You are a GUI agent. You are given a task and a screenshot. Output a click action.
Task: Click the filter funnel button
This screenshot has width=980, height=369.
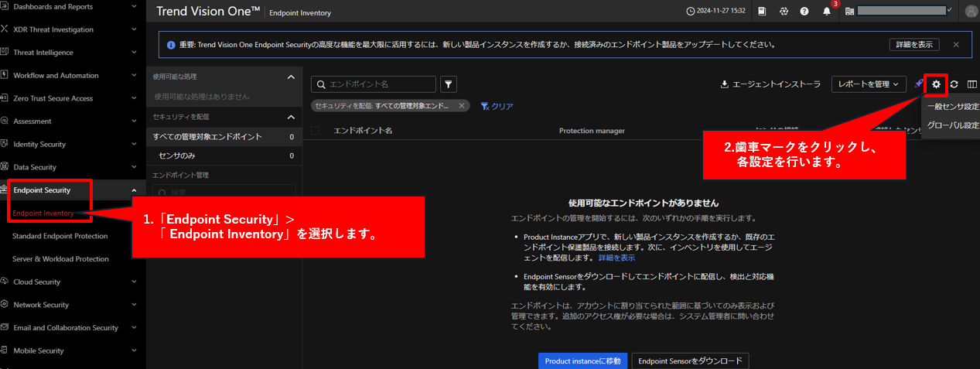pyautogui.click(x=449, y=84)
